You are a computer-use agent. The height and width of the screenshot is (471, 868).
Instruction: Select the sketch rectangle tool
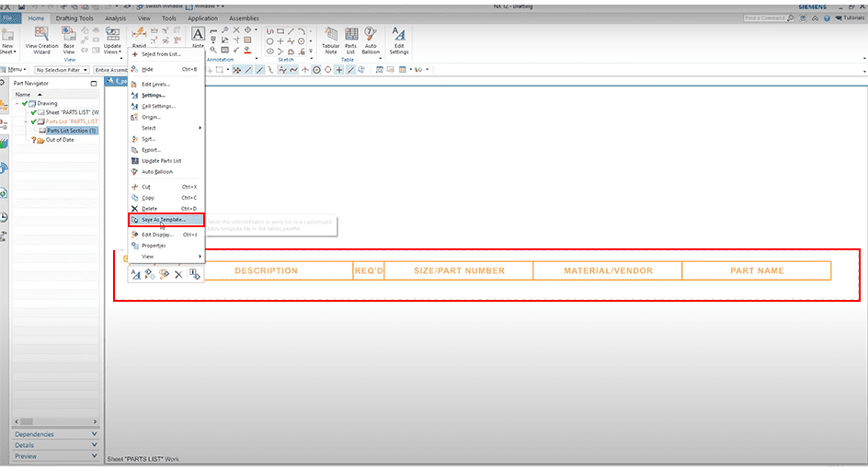(280, 31)
